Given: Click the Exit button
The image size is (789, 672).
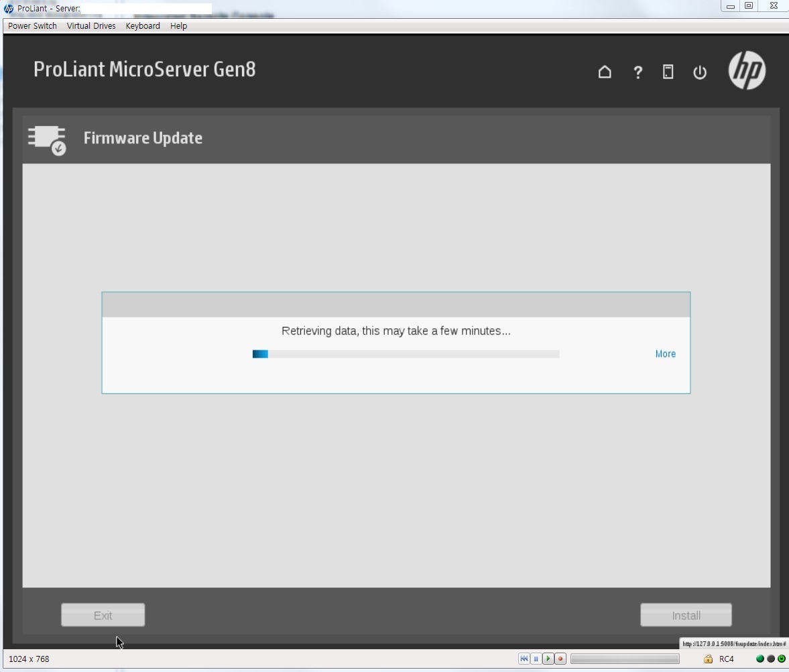Looking at the screenshot, I should coord(103,615).
